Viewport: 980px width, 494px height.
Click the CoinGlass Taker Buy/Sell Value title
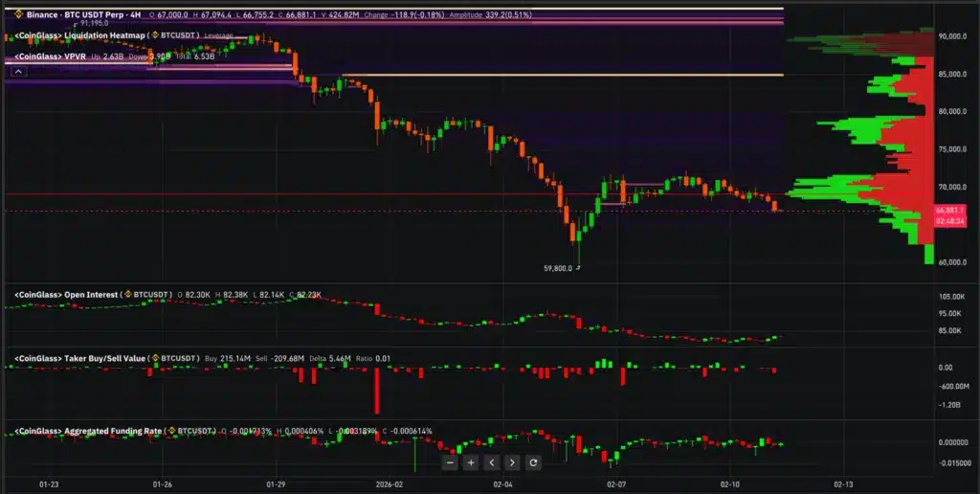[79, 358]
